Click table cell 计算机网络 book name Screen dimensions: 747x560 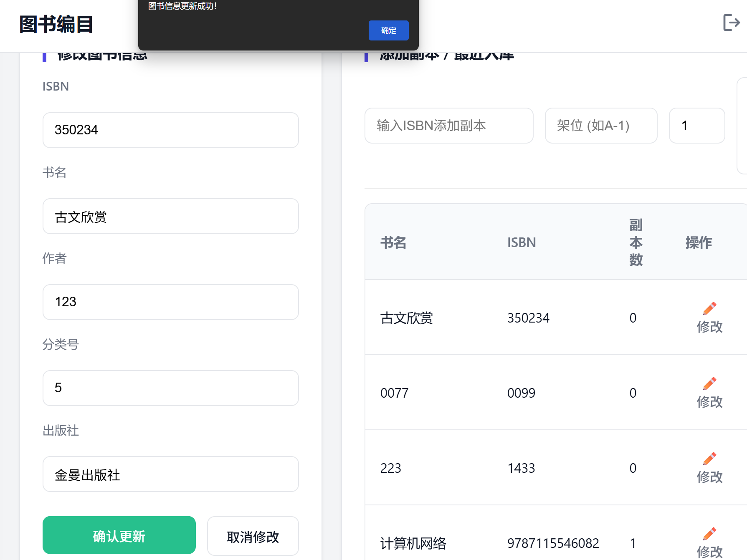tap(413, 544)
